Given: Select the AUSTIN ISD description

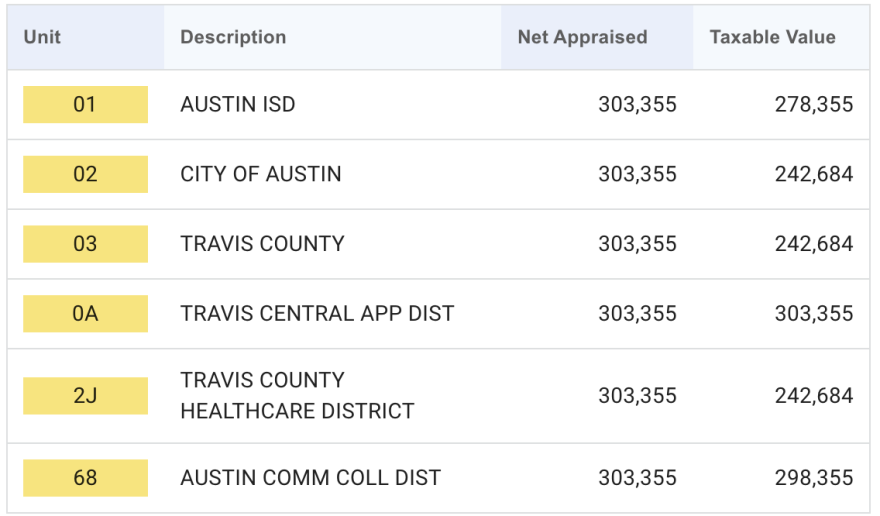Looking at the screenshot, I should pyautogui.click(x=237, y=104).
